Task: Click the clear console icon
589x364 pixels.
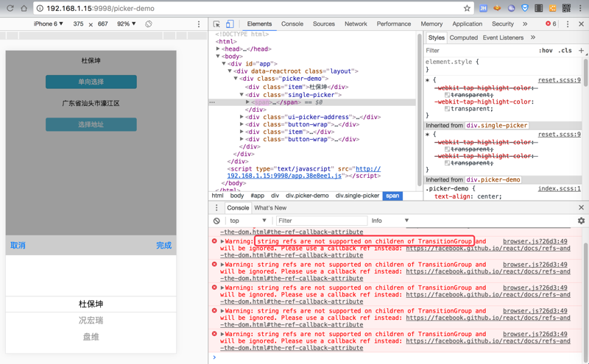Action: 216,221
